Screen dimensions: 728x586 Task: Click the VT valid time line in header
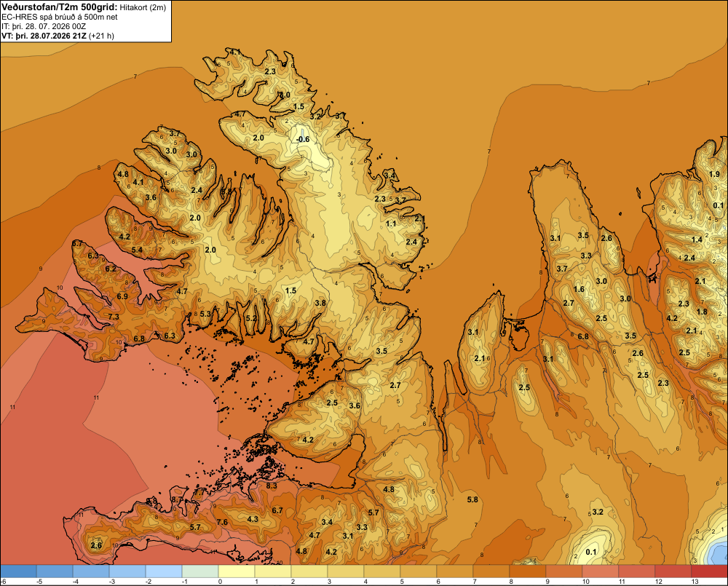tap(58, 36)
